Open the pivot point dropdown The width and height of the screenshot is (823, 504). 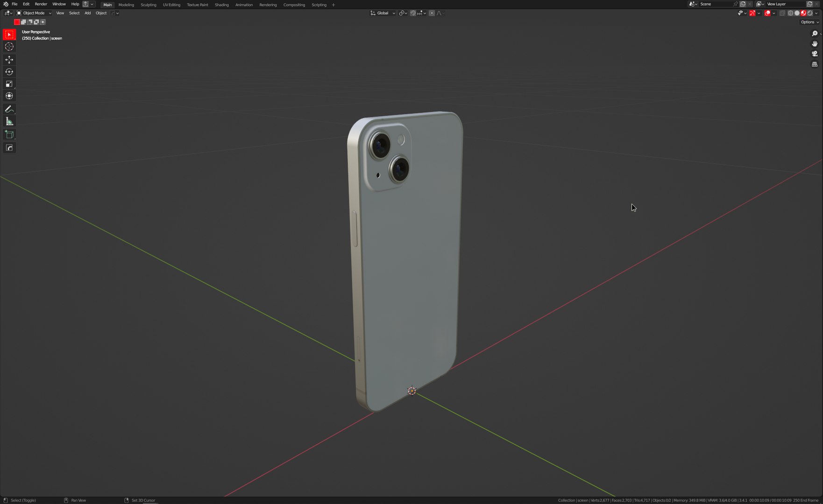click(403, 13)
